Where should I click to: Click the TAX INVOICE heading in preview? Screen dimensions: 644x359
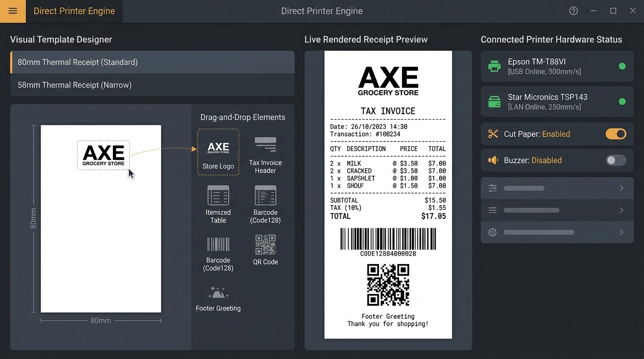(x=388, y=111)
